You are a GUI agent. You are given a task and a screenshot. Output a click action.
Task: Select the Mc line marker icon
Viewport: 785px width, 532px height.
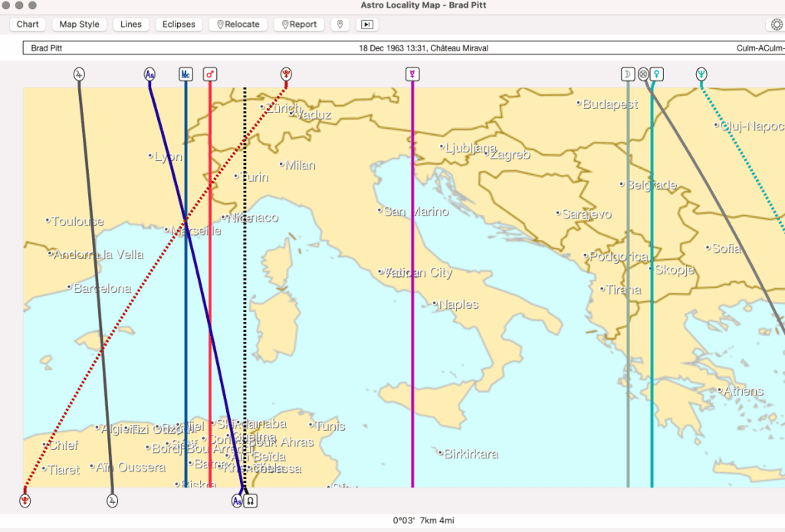(184, 74)
